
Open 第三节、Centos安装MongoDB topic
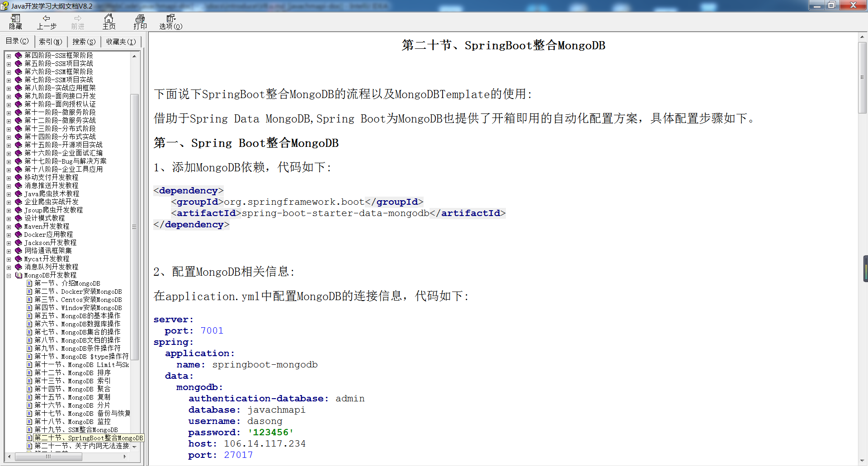[x=78, y=300]
